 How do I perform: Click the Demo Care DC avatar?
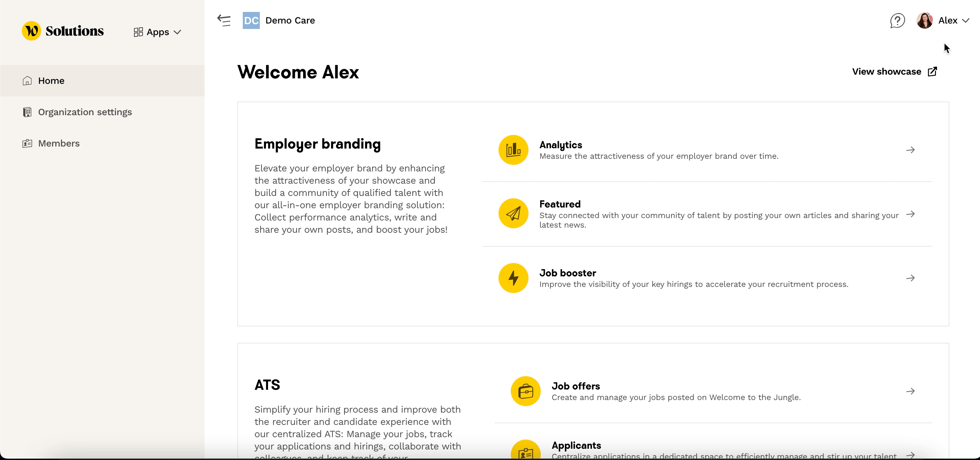251,20
